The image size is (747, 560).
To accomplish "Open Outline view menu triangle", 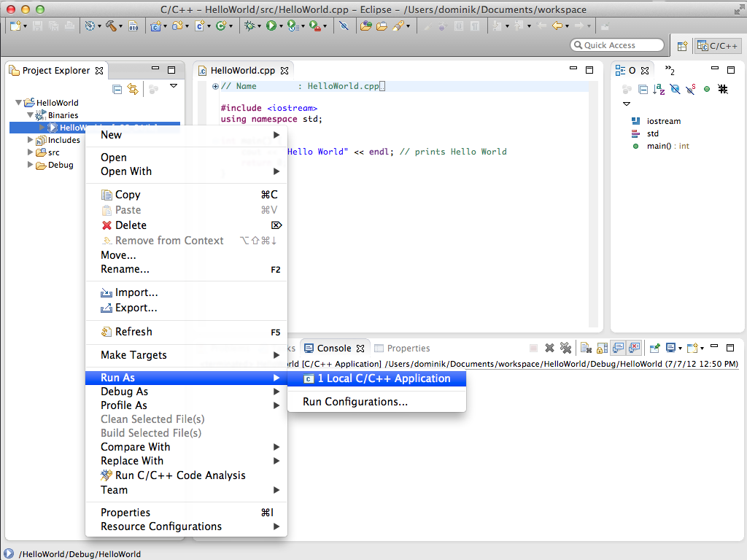I will pyautogui.click(x=627, y=104).
